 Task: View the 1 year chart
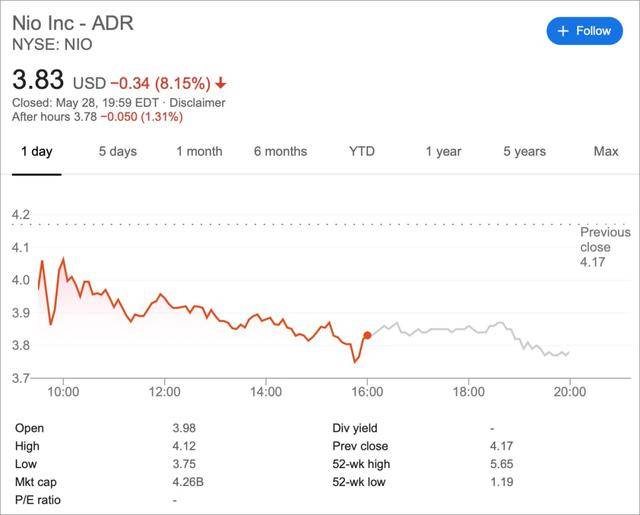pyautogui.click(x=443, y=152)
